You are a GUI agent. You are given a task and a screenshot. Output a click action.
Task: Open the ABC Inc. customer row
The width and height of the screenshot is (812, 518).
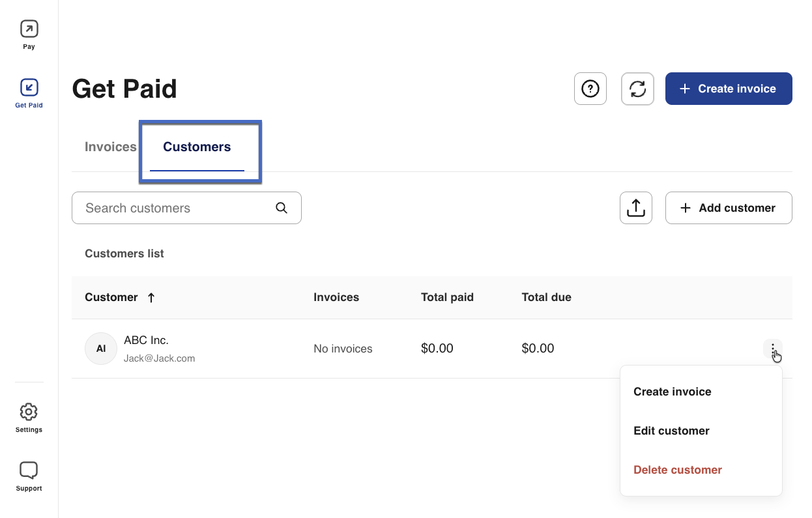pos(146,341)
